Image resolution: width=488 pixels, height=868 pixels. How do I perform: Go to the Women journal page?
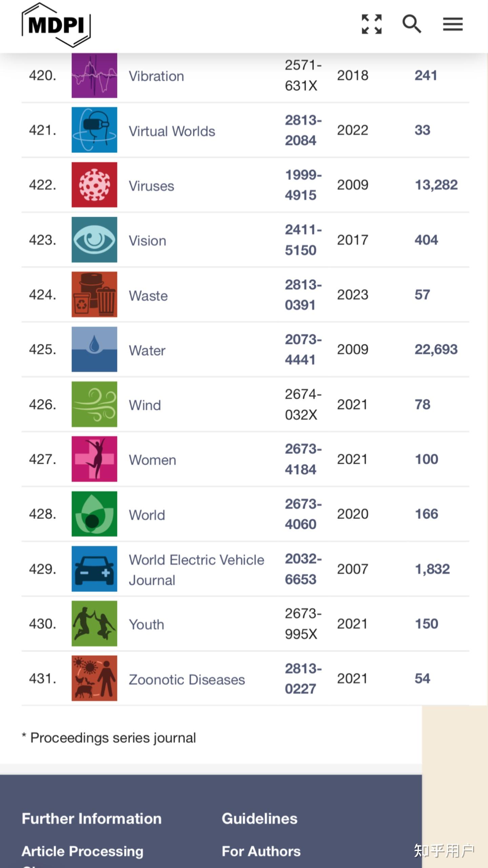(x=152, y=460)
